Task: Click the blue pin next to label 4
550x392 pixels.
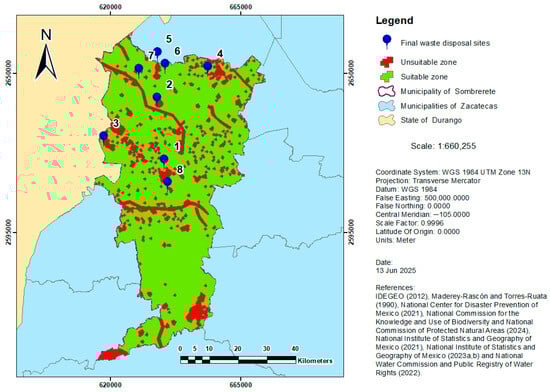Action: pyautogui.click(x=208, y=67)
